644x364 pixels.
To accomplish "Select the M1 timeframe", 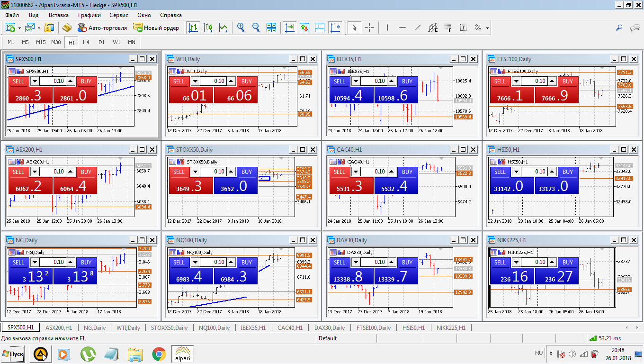I will click(x=11, y=42).
